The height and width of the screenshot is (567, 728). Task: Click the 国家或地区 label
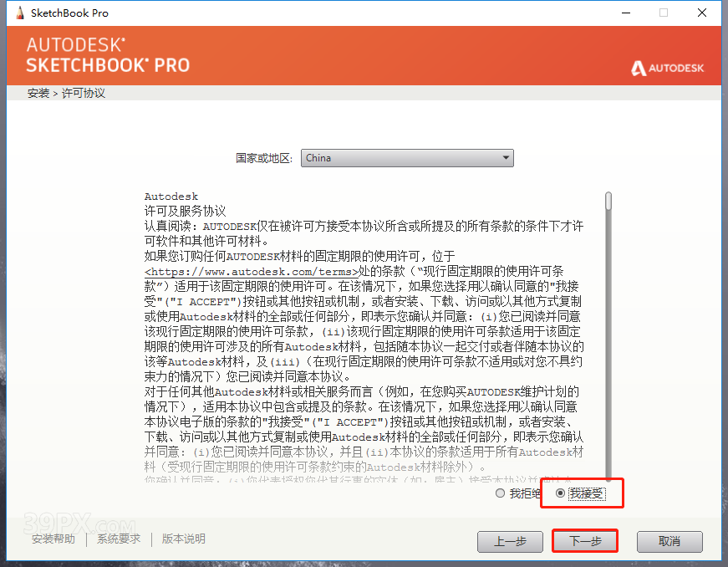(264, 158)
